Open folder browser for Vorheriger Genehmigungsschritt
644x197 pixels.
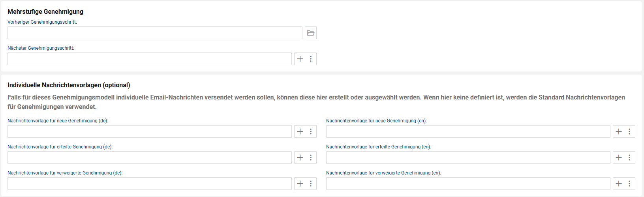point(311,33)
